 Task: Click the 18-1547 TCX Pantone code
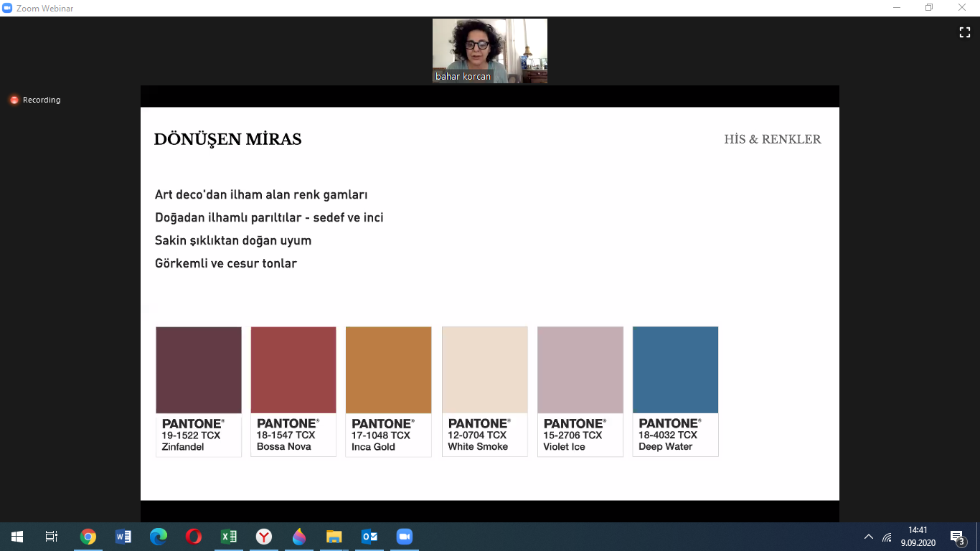[286, 435]
